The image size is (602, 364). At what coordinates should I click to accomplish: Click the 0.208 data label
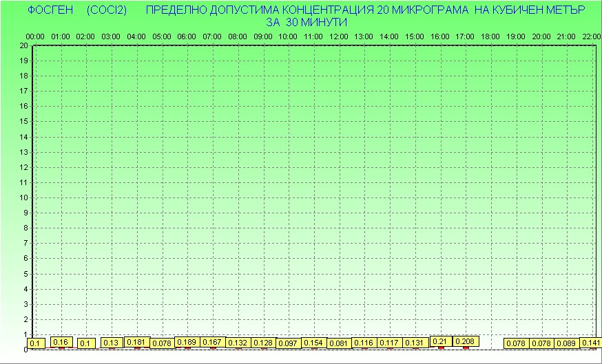(x=466, y=341)
